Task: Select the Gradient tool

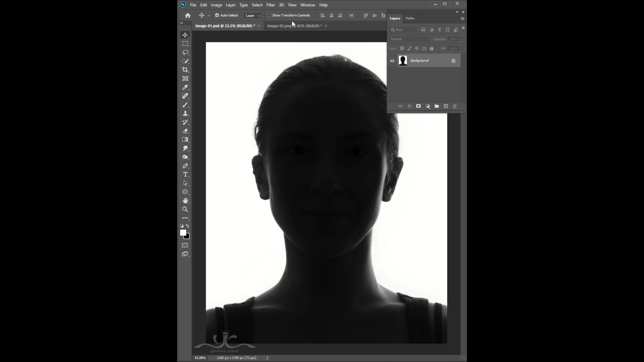Action: click(185, 140)
